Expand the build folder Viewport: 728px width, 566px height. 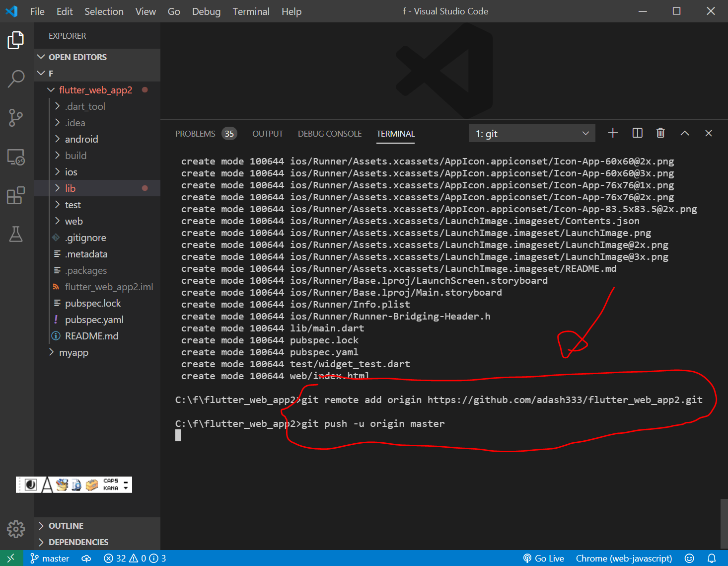[x=97, y=156]
